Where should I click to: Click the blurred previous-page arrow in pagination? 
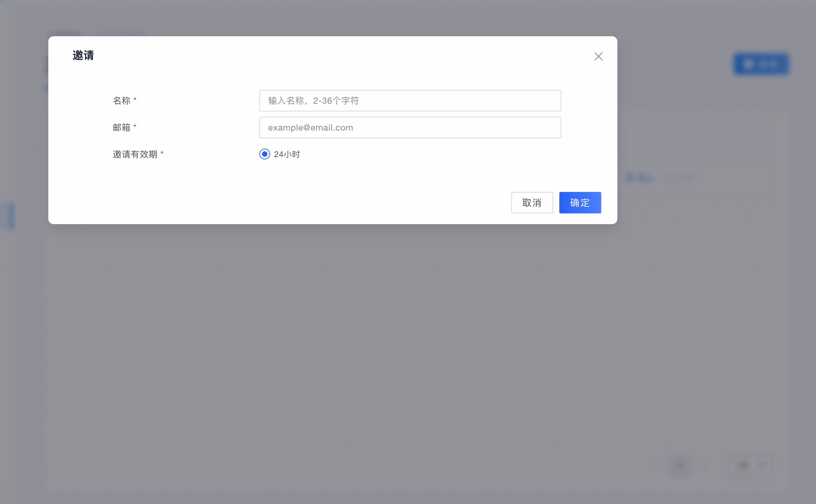(656, 465)
